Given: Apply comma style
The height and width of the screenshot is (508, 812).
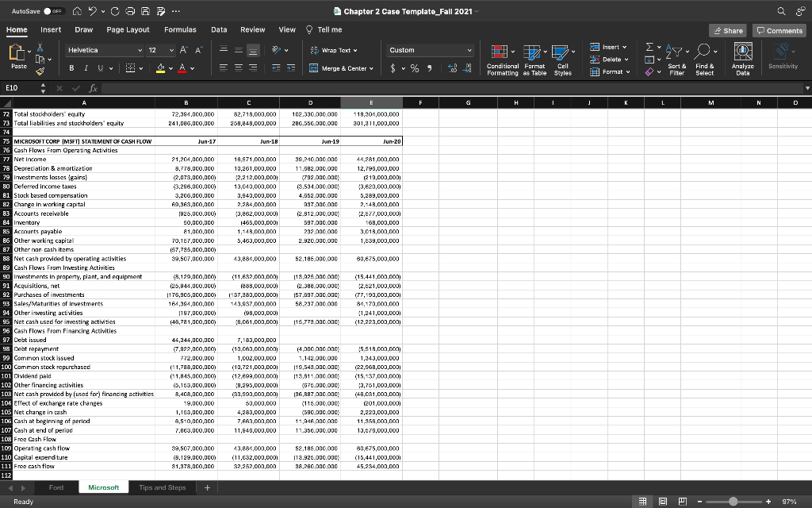Looking at the screenshot, I should click(x=429, y=68).
